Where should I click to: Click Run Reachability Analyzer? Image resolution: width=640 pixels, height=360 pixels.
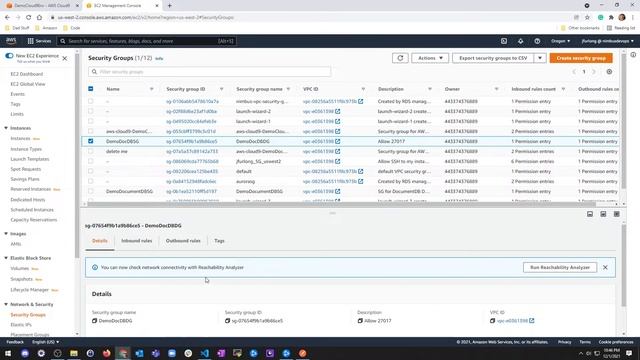(x=560, y=267)
